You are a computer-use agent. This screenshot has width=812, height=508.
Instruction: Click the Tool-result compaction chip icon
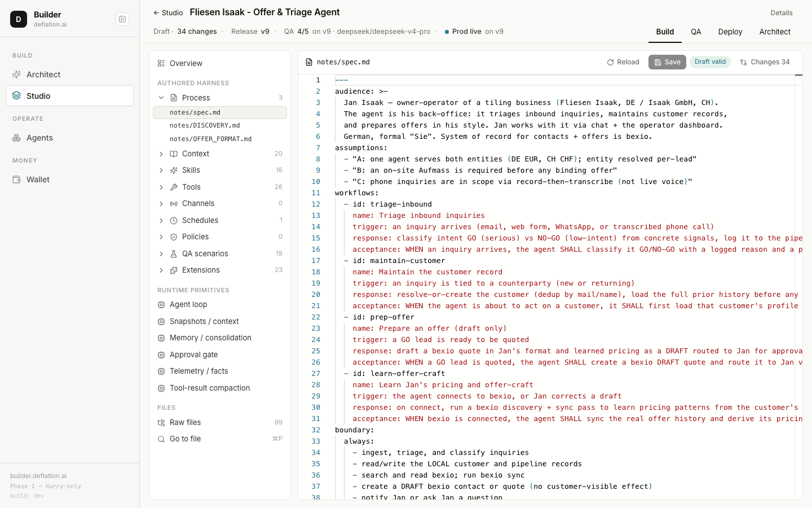pos(161,388)
